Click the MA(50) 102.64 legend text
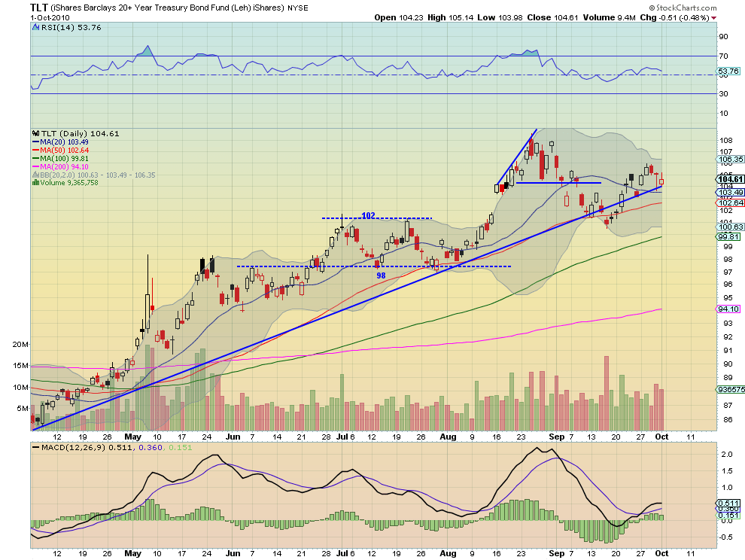This screenshot has width=745, height=560. point(64,151)
